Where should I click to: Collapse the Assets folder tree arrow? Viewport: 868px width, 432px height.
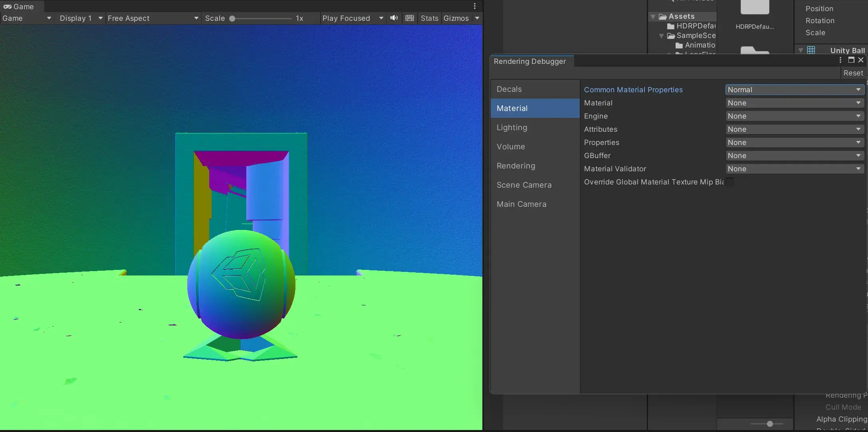653,16
